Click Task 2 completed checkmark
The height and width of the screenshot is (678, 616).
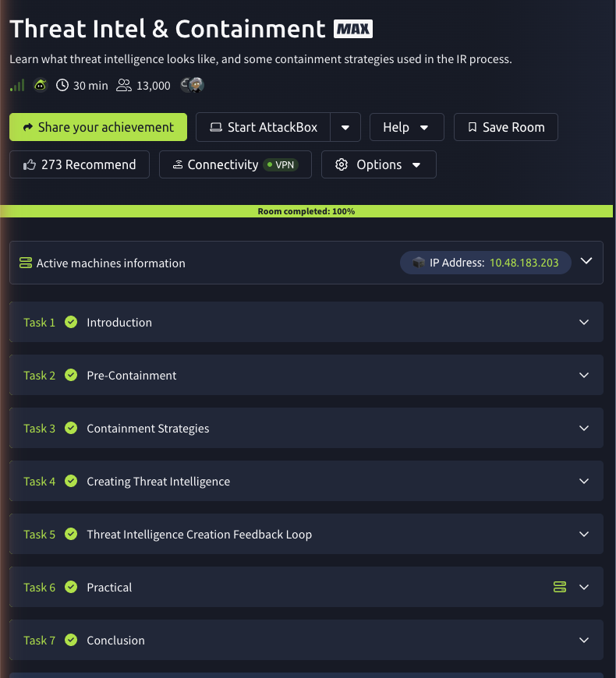click(x=71, y=375)
